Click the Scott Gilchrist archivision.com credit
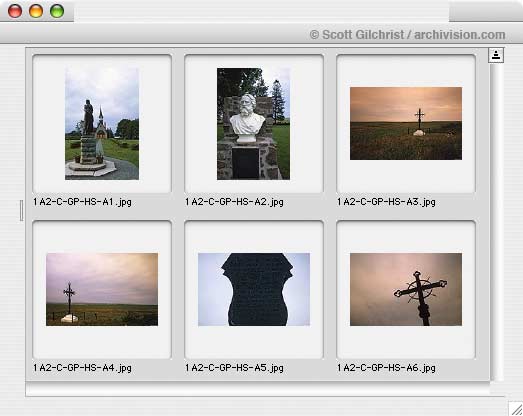This screenshot has width=523, height=416. click(x=407, y=35)
